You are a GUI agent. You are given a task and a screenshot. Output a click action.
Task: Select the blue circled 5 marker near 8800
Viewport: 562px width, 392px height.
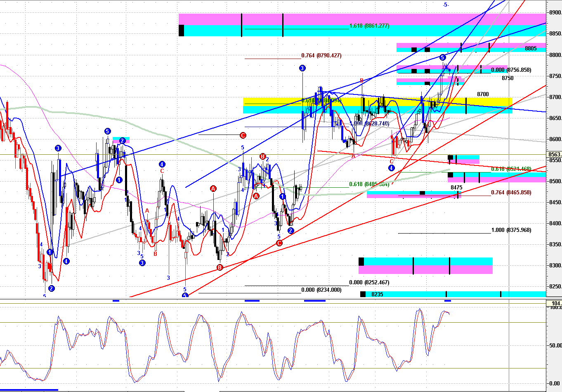coord(442,57)
